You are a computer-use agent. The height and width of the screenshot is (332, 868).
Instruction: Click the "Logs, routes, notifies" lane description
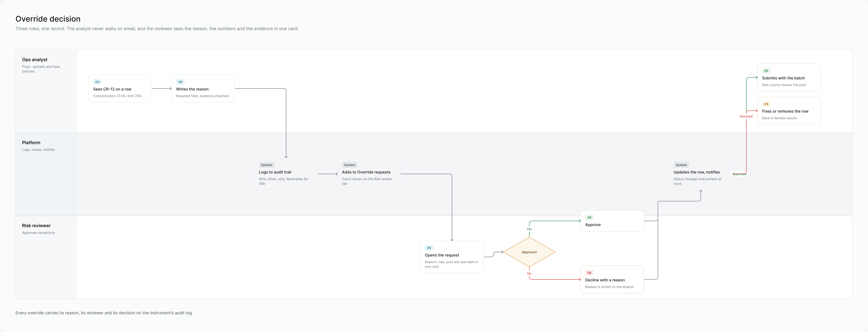click(38, 150)
